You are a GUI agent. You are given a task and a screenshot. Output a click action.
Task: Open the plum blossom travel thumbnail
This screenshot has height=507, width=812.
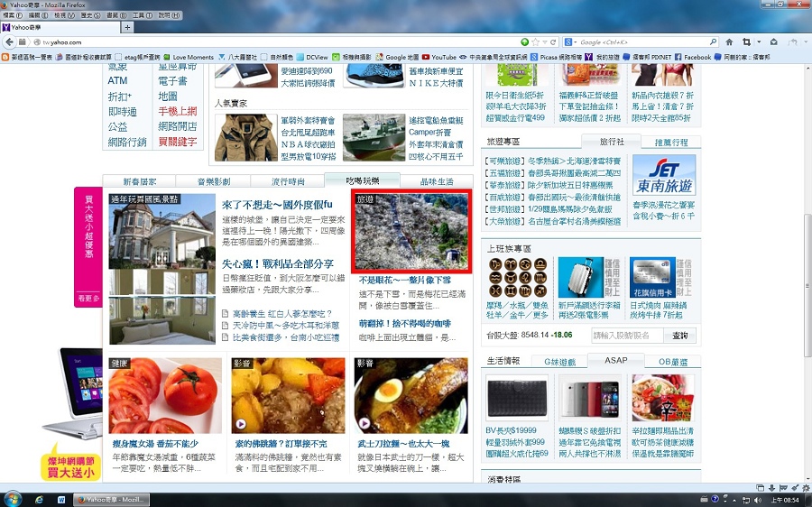(411, 232)
